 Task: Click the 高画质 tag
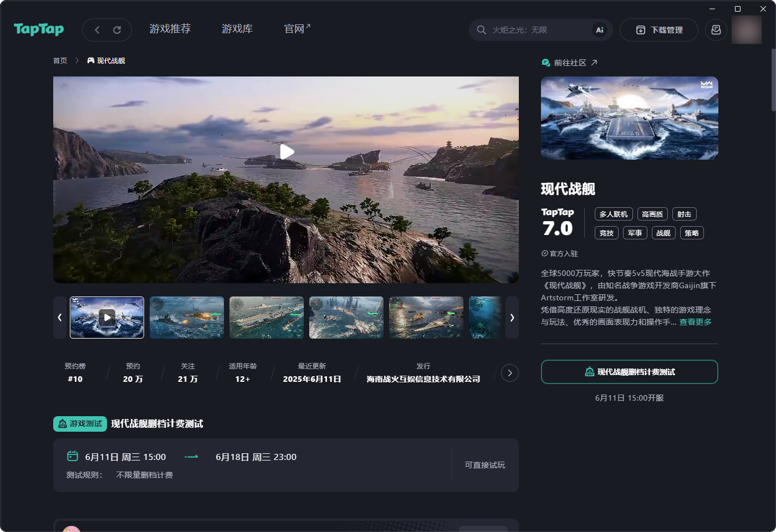point(652,214)
